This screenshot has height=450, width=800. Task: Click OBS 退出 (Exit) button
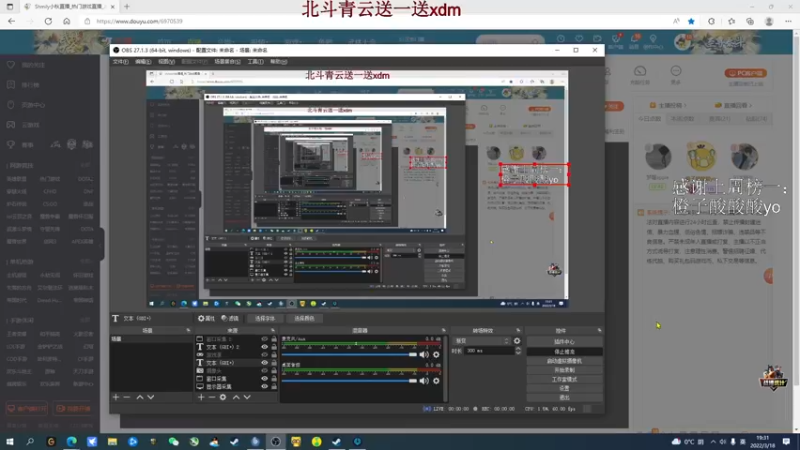pyautogui.click(x=564, y=397)
